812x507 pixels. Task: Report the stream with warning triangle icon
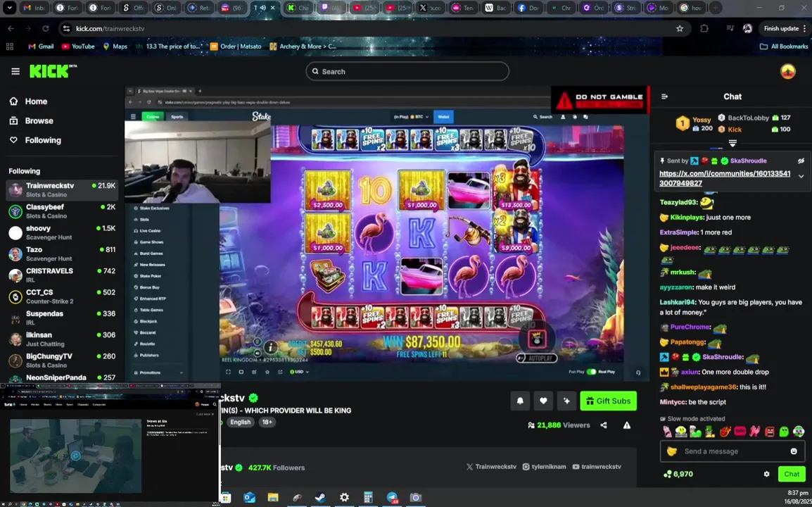pos(627,425)
